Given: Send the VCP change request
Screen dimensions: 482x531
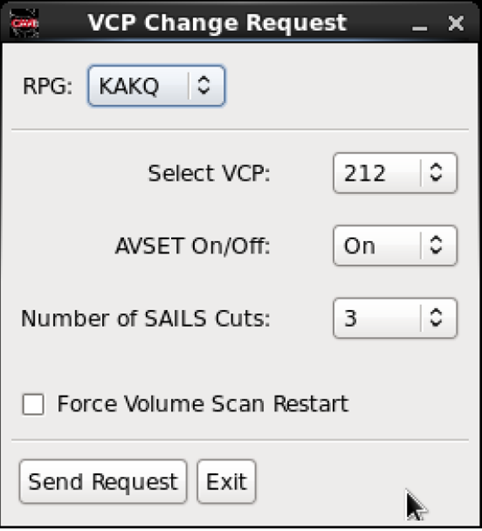Looking at the screenshot, I should [103, 482].
